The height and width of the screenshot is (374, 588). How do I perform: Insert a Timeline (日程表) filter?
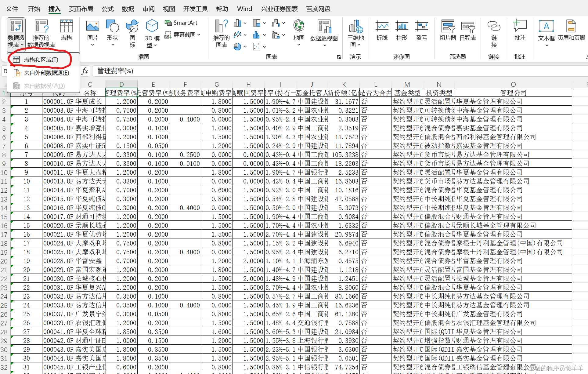(467, 31)
